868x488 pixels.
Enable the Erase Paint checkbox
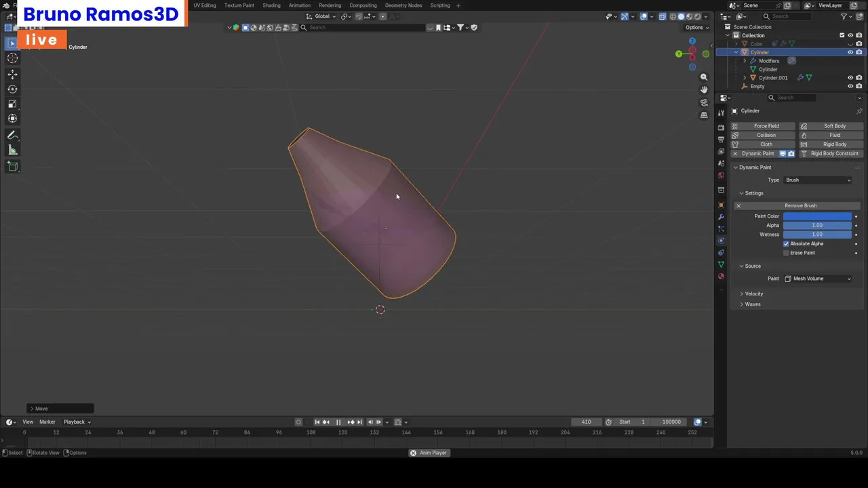coord(787,253)
